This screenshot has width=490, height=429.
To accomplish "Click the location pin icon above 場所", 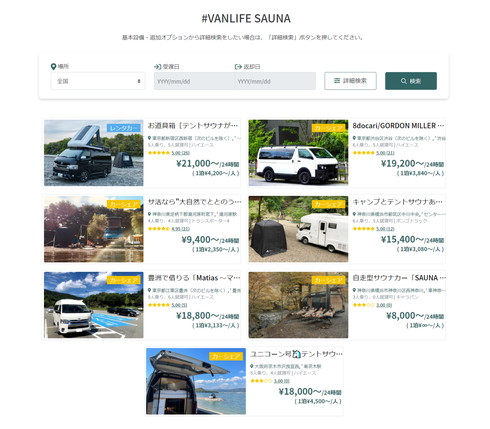I will pos(53,67).
